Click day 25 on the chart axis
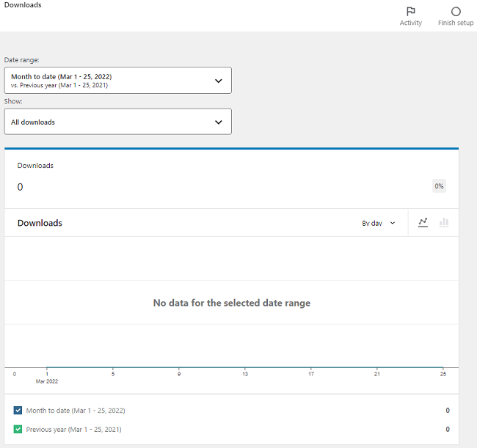Screen dimensions: 477x448 coord(443,374)
